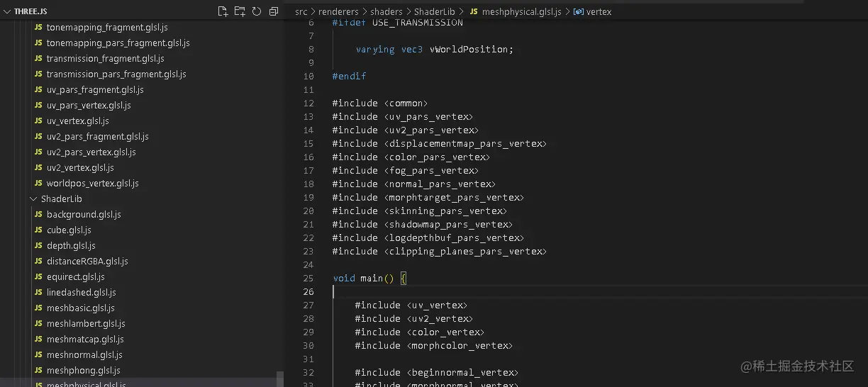This screenshot has width=868, height=387.
Task: Collapse the THREE.JS explorer section
Action: [x=8, y=11]
